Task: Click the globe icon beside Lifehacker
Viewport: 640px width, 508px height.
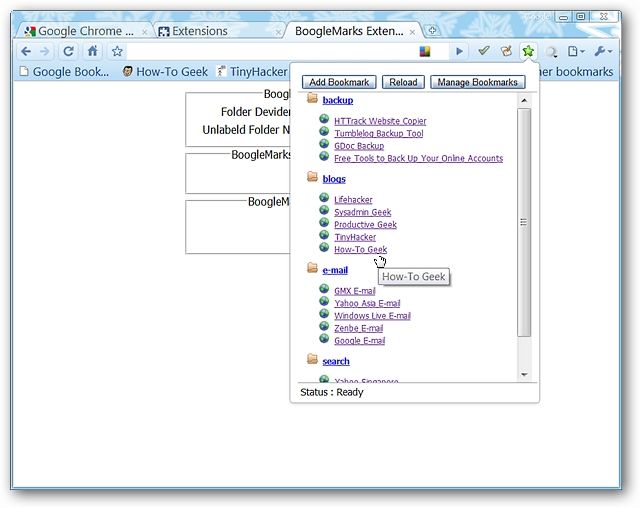Action: coord(324,198)
